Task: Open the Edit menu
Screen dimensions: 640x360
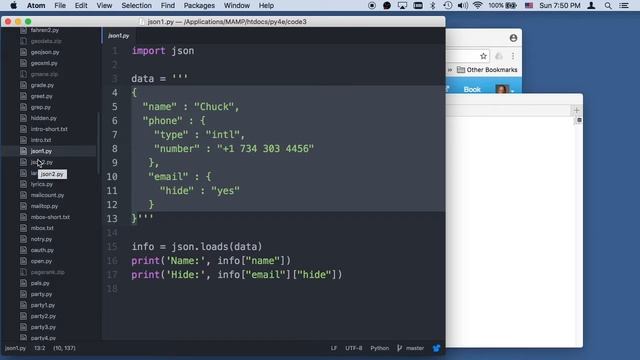Action: (81, 5)
